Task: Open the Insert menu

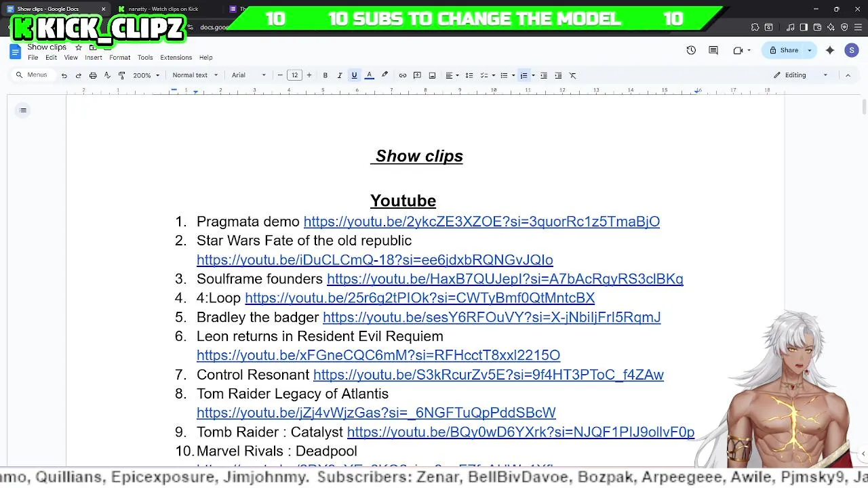Action: [94, 58]
